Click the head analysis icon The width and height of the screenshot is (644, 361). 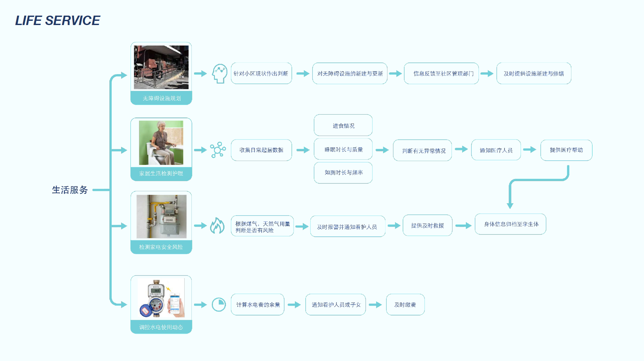pos(219,74)
